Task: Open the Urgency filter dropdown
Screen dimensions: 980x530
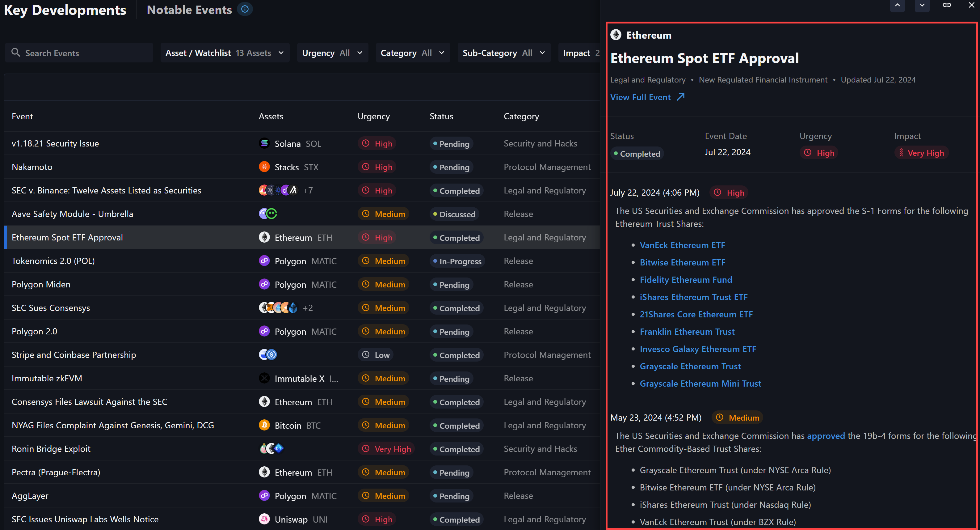Action: pos(332,53)
